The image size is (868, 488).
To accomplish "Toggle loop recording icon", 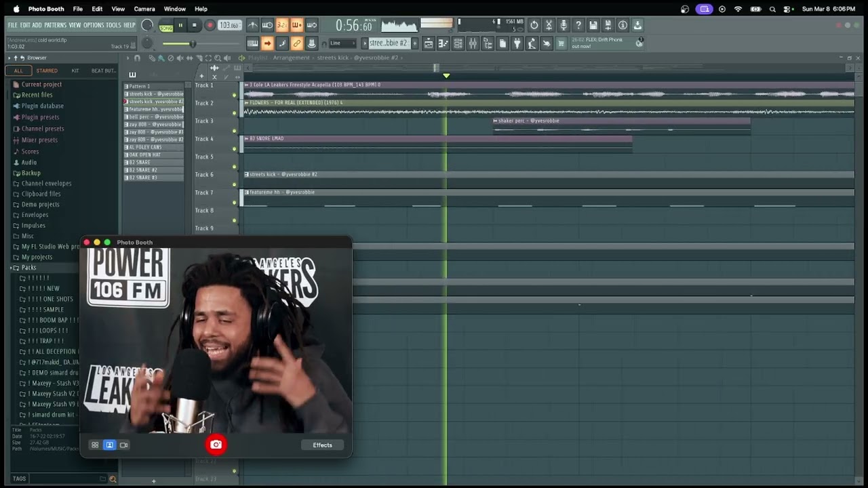I will point(312,25).
